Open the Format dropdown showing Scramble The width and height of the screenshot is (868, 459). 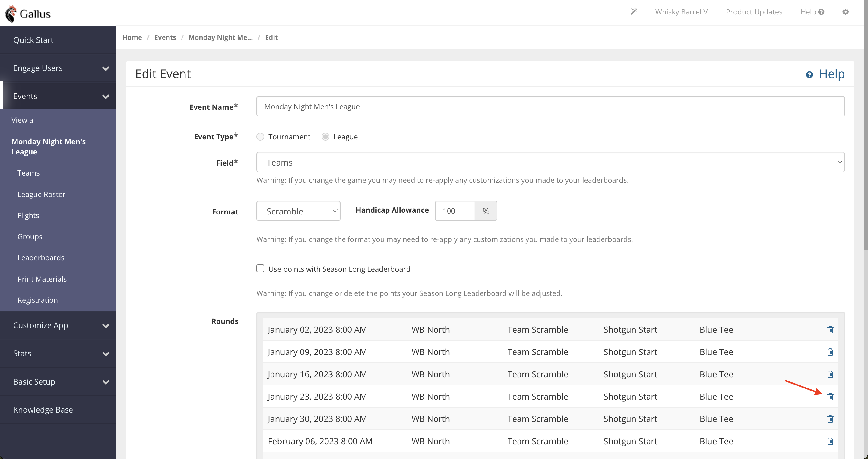click(x=298, y=211)
